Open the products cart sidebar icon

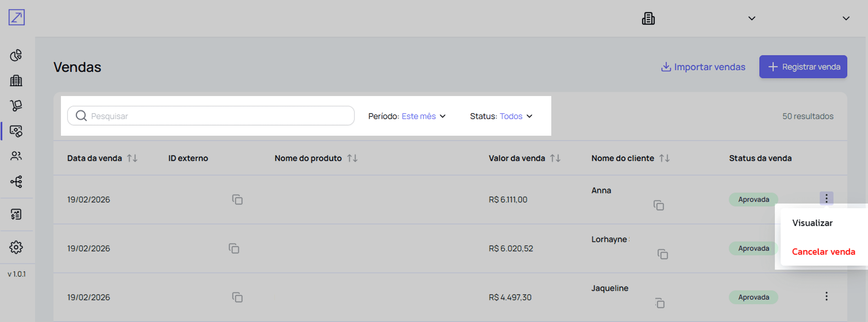[x=16, y=106]
